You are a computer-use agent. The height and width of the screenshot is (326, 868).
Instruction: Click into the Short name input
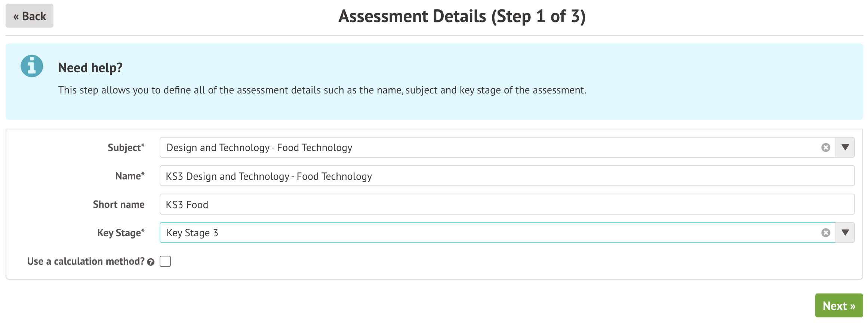[x=507, y=204]
